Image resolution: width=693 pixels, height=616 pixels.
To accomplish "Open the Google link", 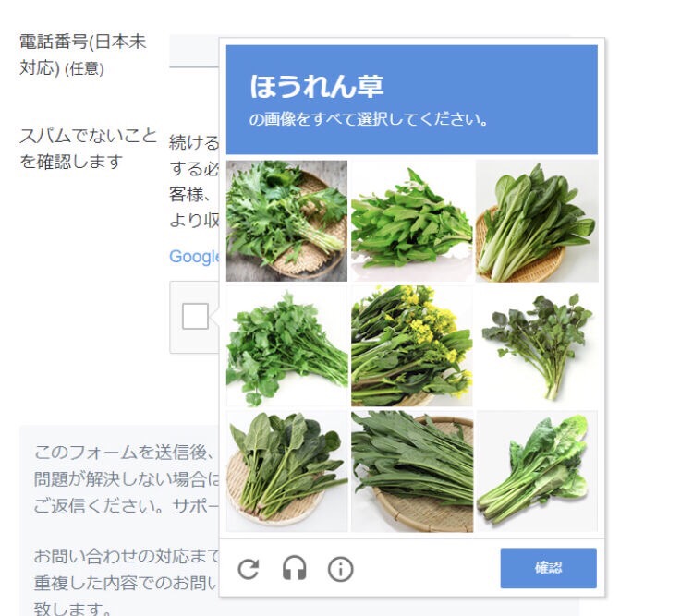I will (194, 257).
